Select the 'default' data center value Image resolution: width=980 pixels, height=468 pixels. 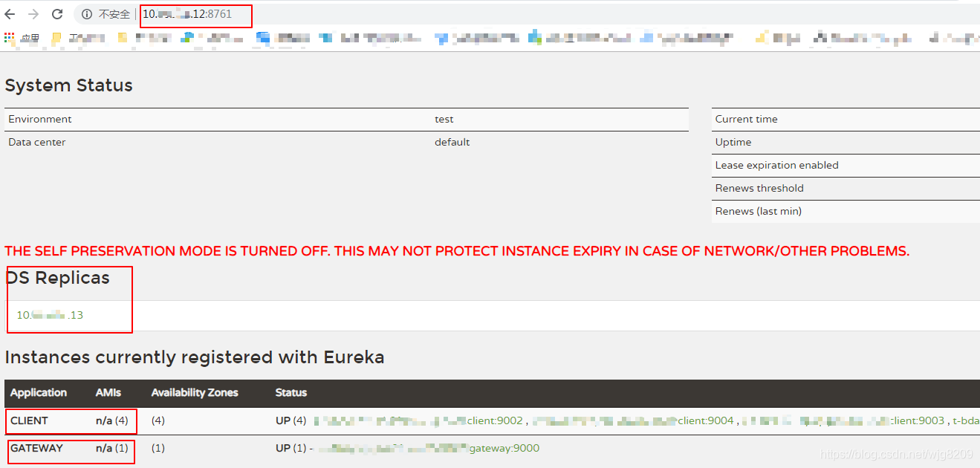click(452, 142)
